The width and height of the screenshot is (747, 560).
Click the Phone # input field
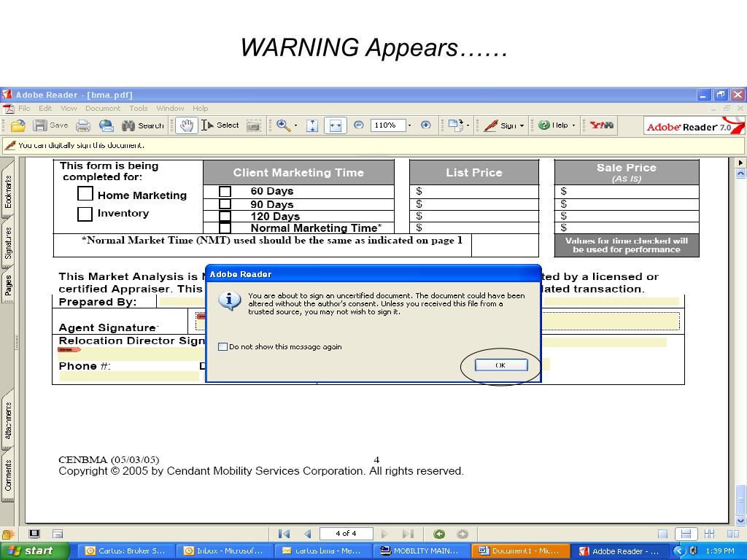coord(129,377)
